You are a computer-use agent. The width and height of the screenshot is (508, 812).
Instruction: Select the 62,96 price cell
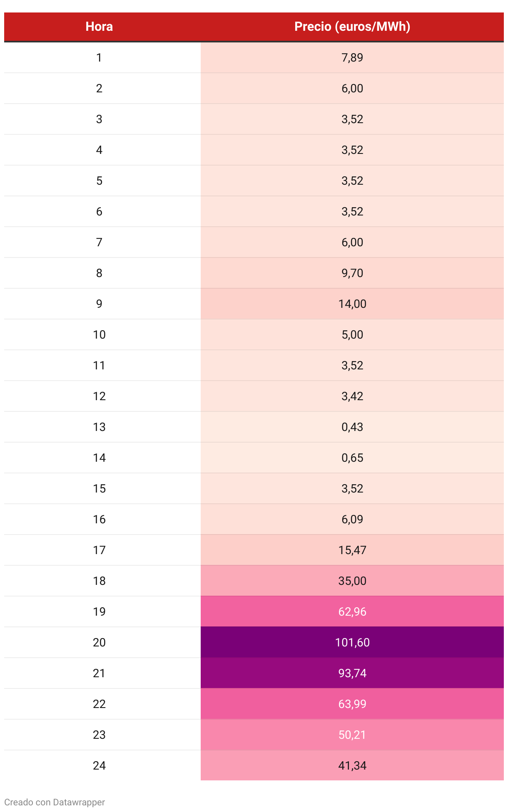[x=352, y=611]
